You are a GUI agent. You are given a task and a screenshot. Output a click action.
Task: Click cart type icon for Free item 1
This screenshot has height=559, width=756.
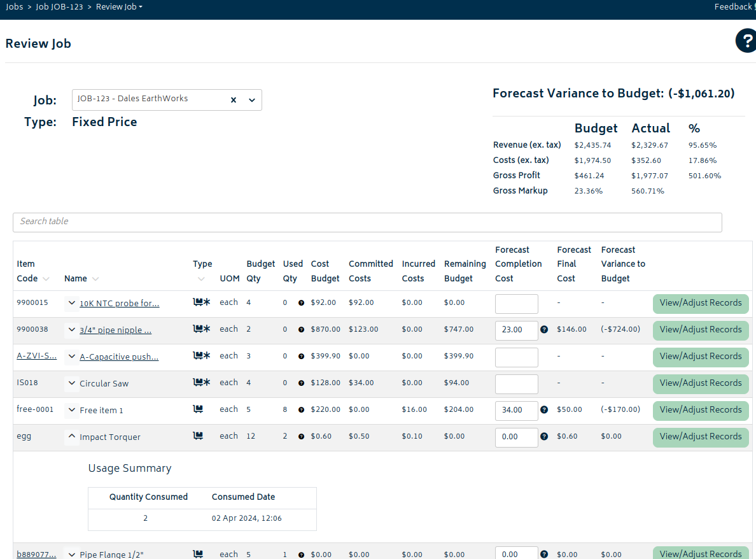[x=198, y=409]
